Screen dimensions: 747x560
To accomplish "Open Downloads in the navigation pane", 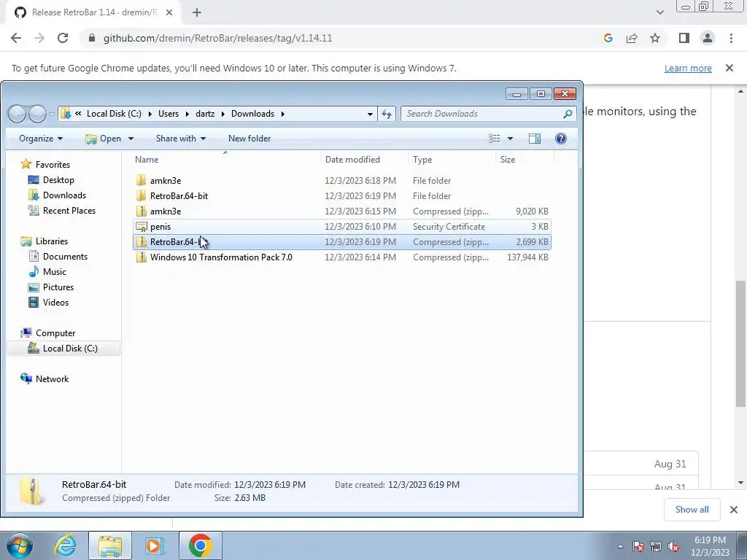I will point(64,195).
